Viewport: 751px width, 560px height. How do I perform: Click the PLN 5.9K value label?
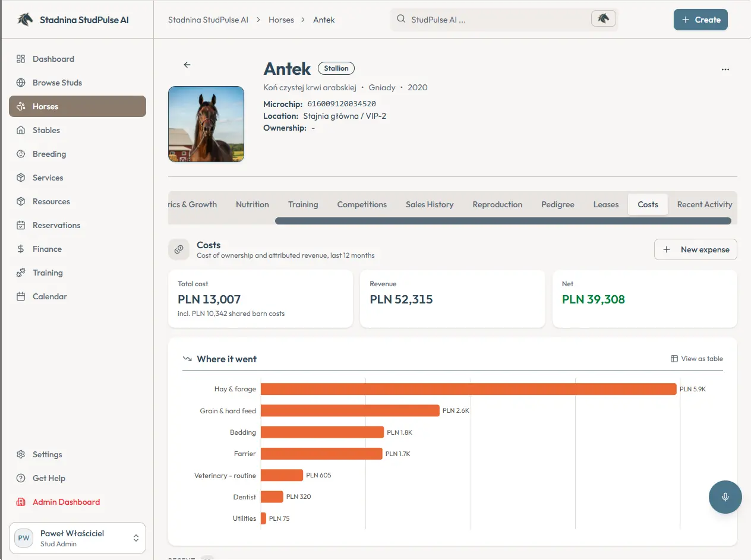[693, 389]
